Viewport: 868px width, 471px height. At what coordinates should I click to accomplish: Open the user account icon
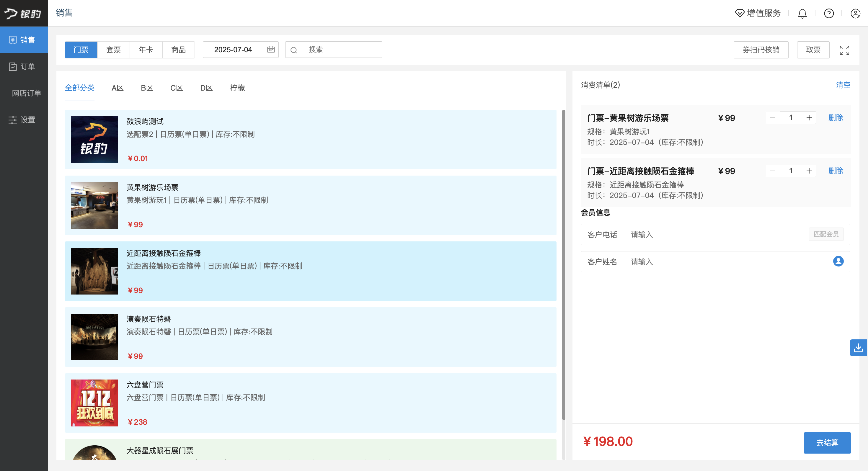coord(855,14)
